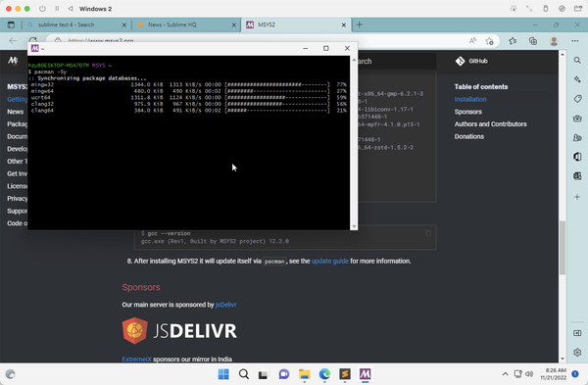Open the update guide link
This screenshot has width=588, height=385.
pyautogui.click(x=329, y=261)
